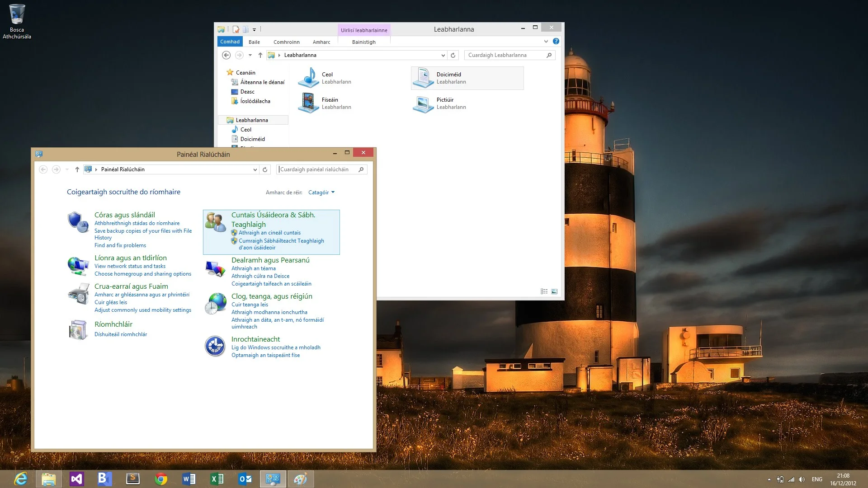Click the Inrochtaineacht ease of access icon
The width and height of the screenshot is (868, 488).
215,347
